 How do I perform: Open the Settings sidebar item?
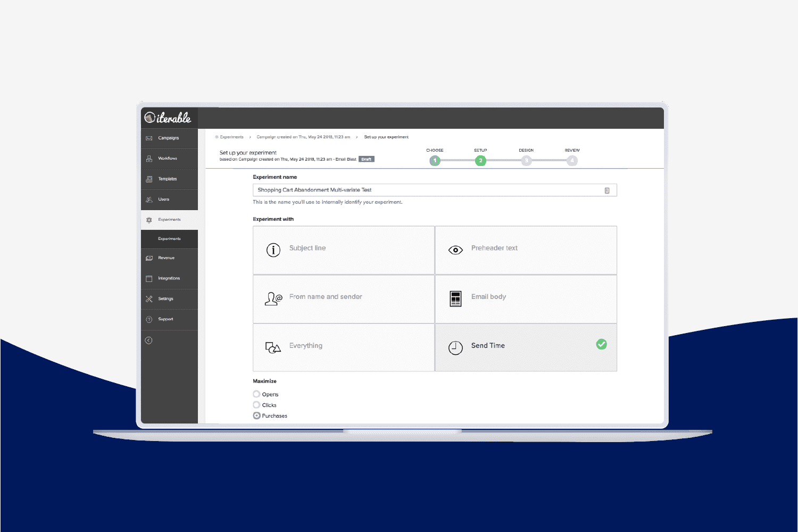click(x=169, y=298)
